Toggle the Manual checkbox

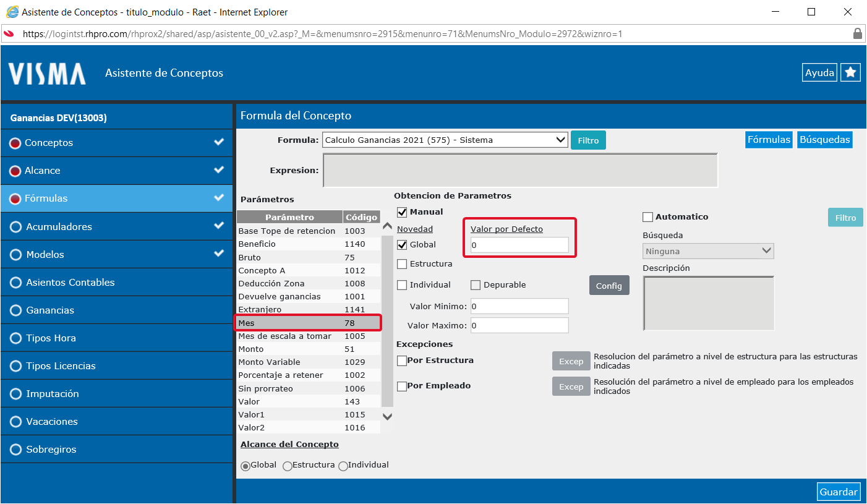click(x=402, y=212)
